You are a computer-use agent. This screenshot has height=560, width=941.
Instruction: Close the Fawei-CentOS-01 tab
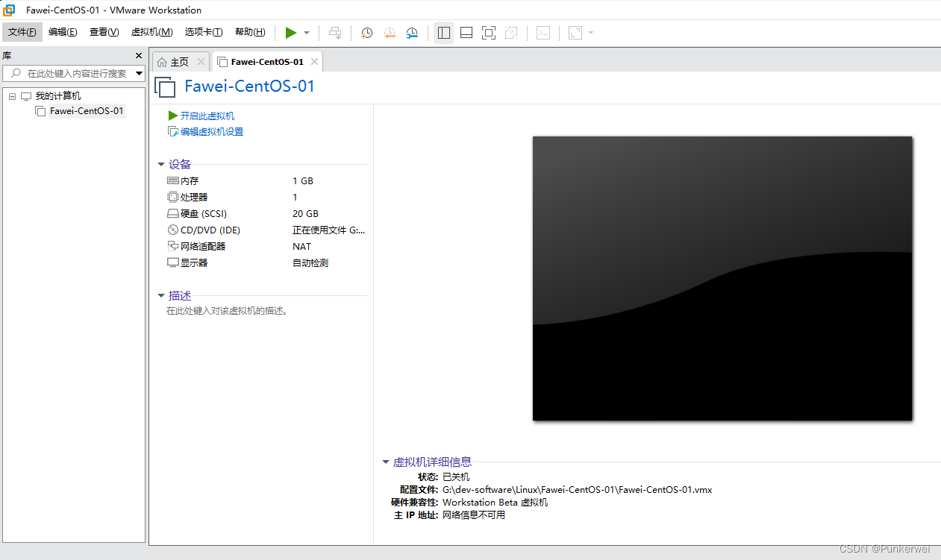[314, 62]
